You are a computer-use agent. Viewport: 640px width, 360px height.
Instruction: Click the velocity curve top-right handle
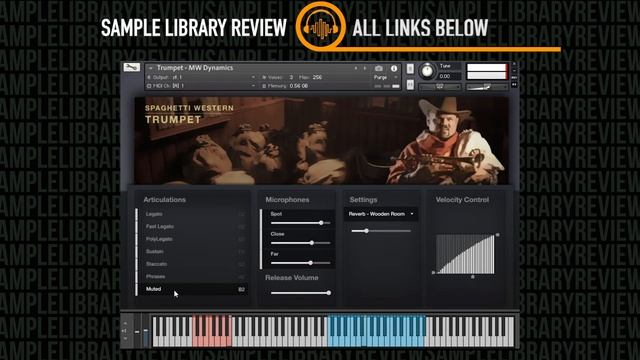tap(498, 235)
